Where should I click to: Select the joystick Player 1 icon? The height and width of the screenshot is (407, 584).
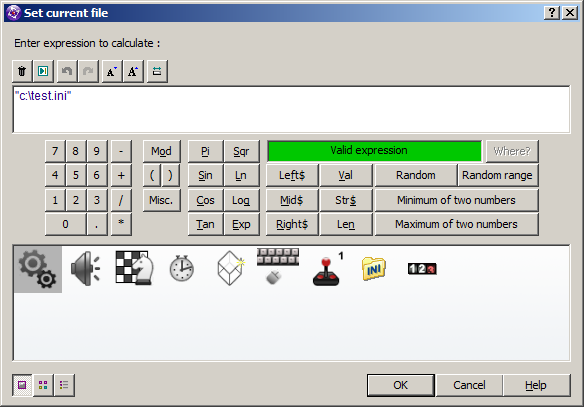[x=328, y=270]
